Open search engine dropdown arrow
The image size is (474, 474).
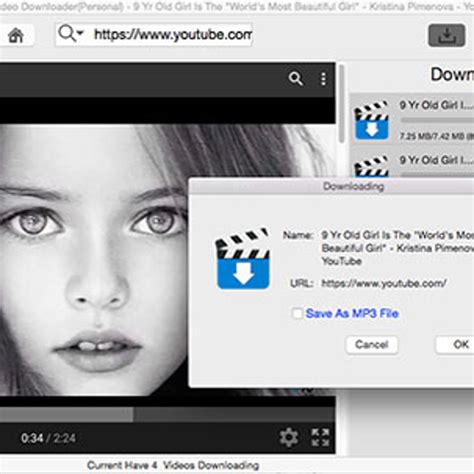80,33
